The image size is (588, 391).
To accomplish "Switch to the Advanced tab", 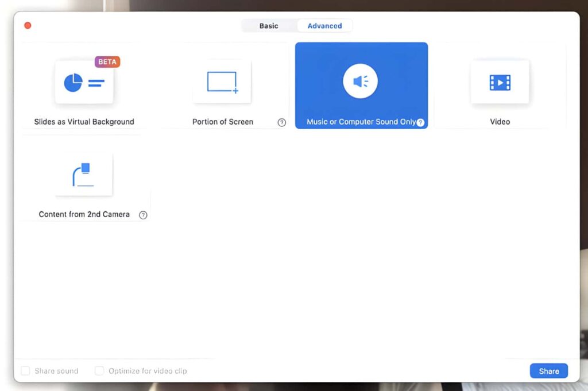I will (x=324, y=25).
